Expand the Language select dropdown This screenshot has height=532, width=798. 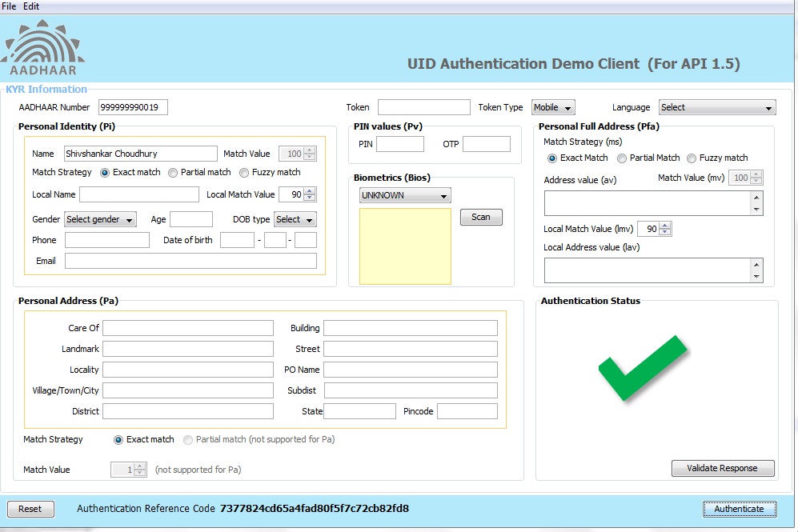(x=716, y=107)
